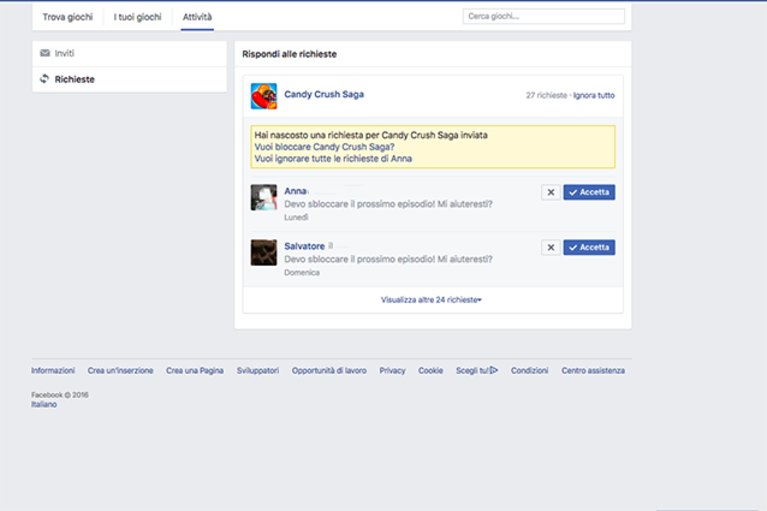Open Salvatore's profile name link
Viewport: 767px width, 511px height.
304,246
